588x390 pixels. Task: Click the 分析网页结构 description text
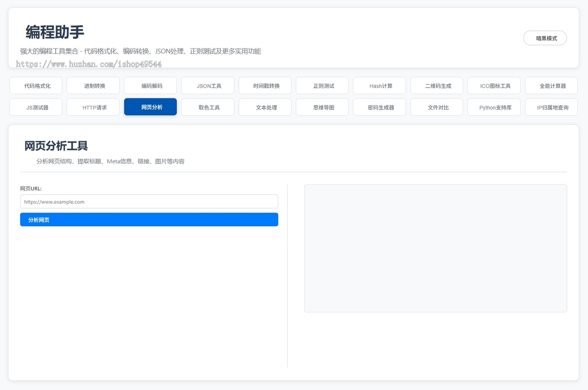point(110,161)
